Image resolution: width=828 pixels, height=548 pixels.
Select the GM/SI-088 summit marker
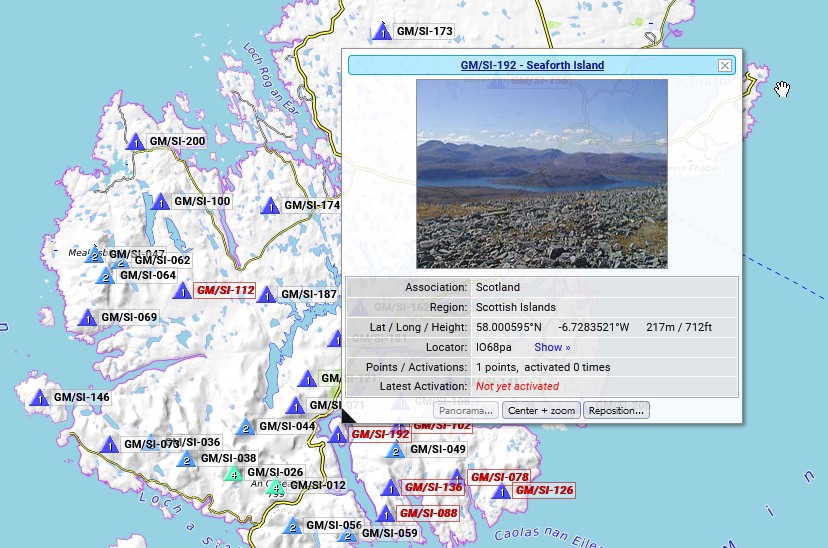click(x=385, y=513)
